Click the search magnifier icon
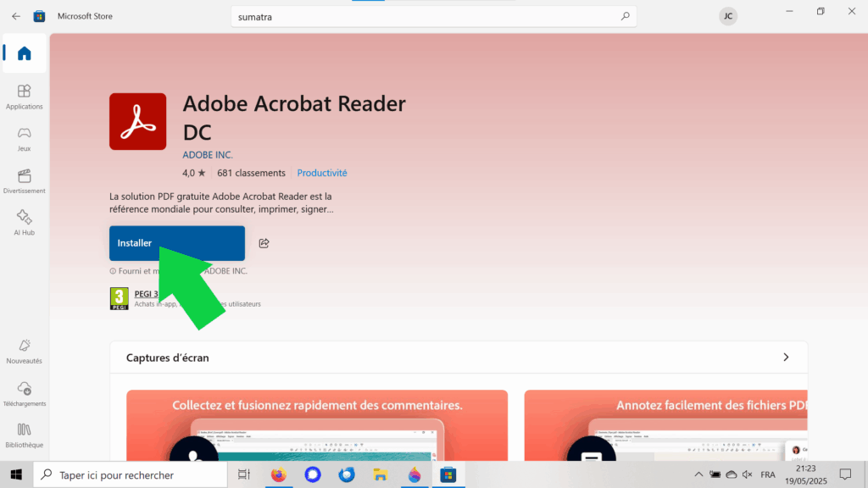The height and width of the screenshot is (488, 868). 626,16
